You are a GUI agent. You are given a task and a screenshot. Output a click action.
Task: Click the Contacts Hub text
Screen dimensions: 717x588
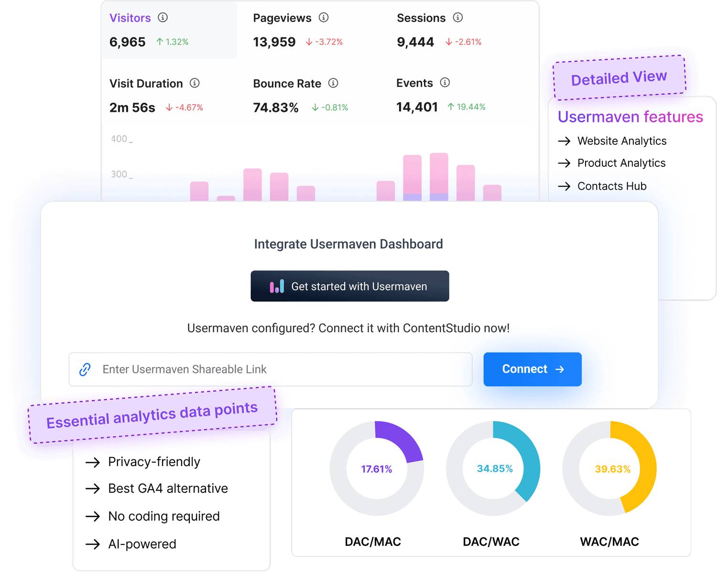[612, 186]
